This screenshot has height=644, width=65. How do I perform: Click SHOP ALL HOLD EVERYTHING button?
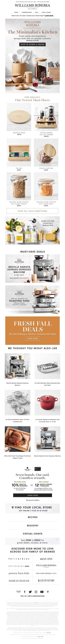click(32, 211)
